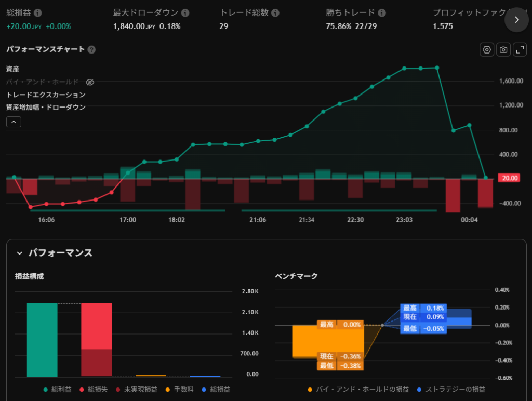Screen dimensions: 532x401
Task: Select 資産増加幅・ドローダウン legend item
Action: pyautogui.click(x=46, y=107)
